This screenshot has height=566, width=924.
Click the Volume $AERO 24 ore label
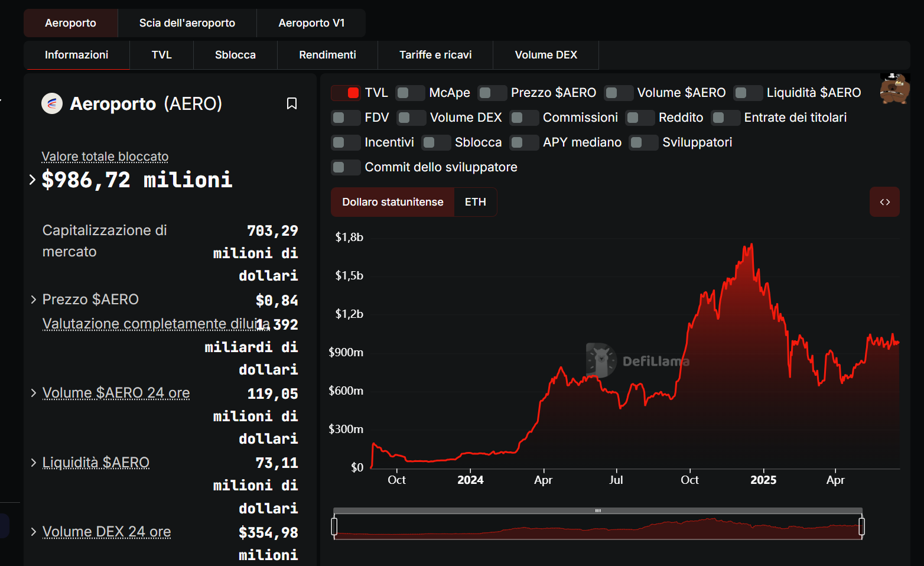point(116,393)
